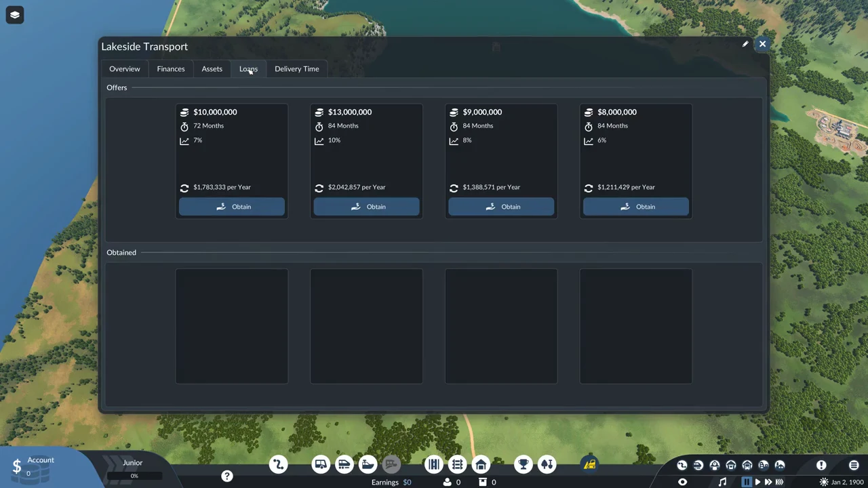Go to the Assets tab
Image resolution: width=868 pixels, height=488 pixels.
click(212, 68)
